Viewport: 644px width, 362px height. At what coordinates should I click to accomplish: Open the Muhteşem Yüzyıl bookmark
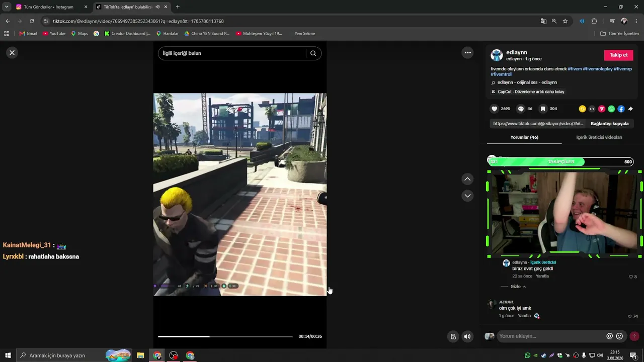(x=259, y=34)
